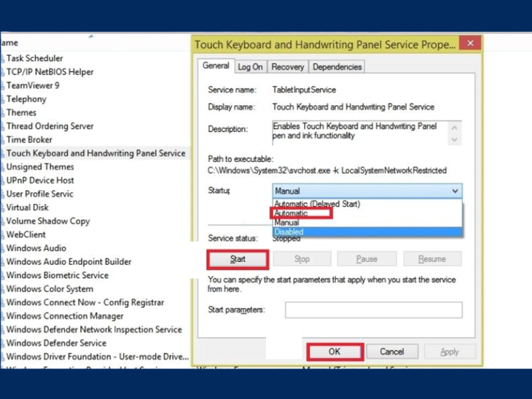The width and height of the screenshot is (532, 399).
Task: Click the Start parameters text field
Action: [373, 310]
